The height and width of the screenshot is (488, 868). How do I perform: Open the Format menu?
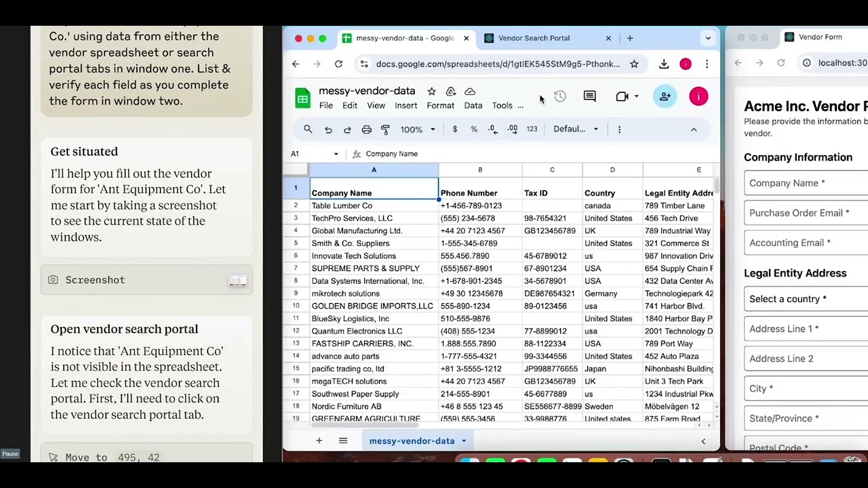tap(440, 106)
